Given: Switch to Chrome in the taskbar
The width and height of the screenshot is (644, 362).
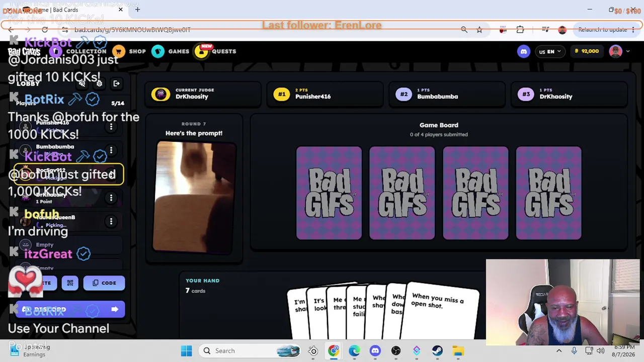Looking at the screenshot, I should 334,351.
